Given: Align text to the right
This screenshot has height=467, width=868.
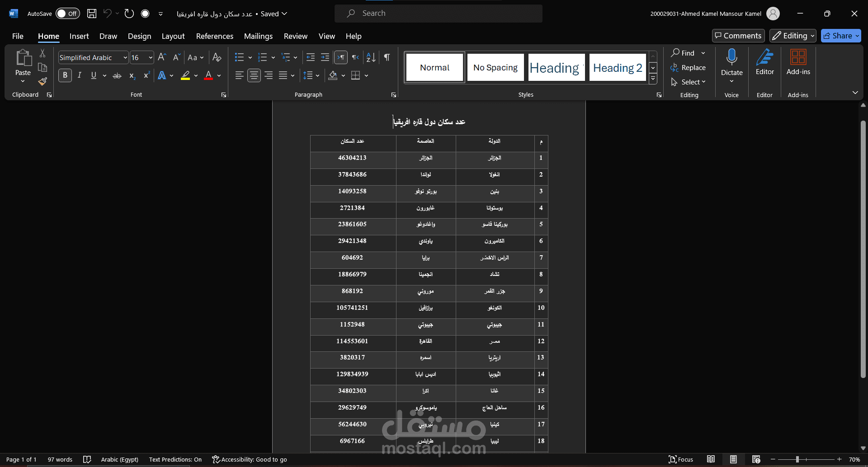Looking at the screenshot, I should [x=269, y=75].
